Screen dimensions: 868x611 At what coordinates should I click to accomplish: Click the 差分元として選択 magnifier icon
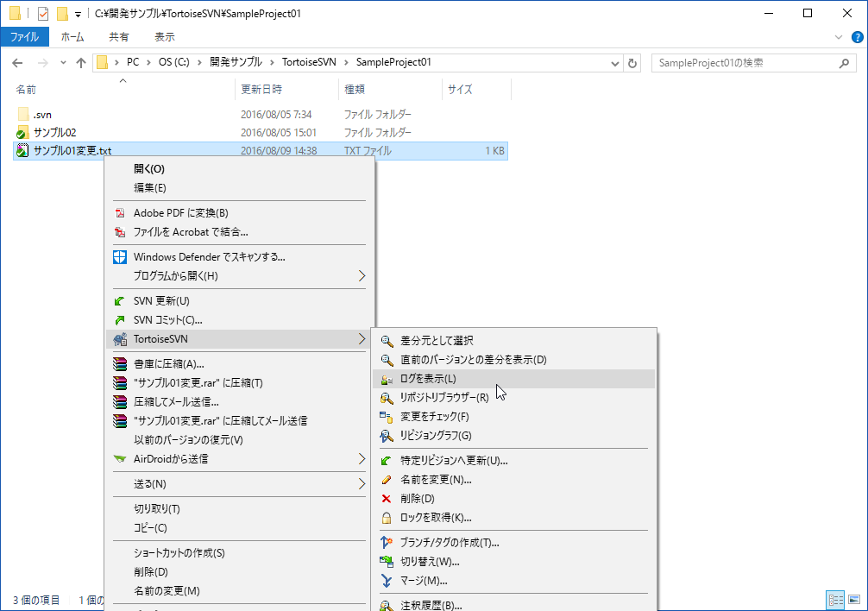click(x=387, y=341)
